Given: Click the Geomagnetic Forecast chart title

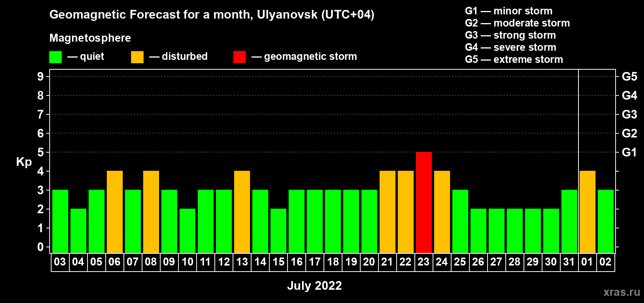Looking at the screenshot, I should point(212,14).
